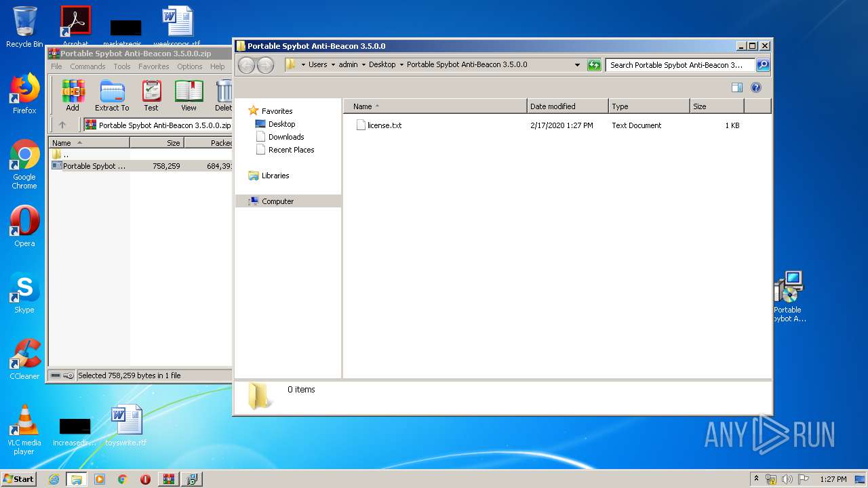Select Downloads in the navigation pane
The image size is (868, 488).
pyautogui.click(x=286, y=137)
